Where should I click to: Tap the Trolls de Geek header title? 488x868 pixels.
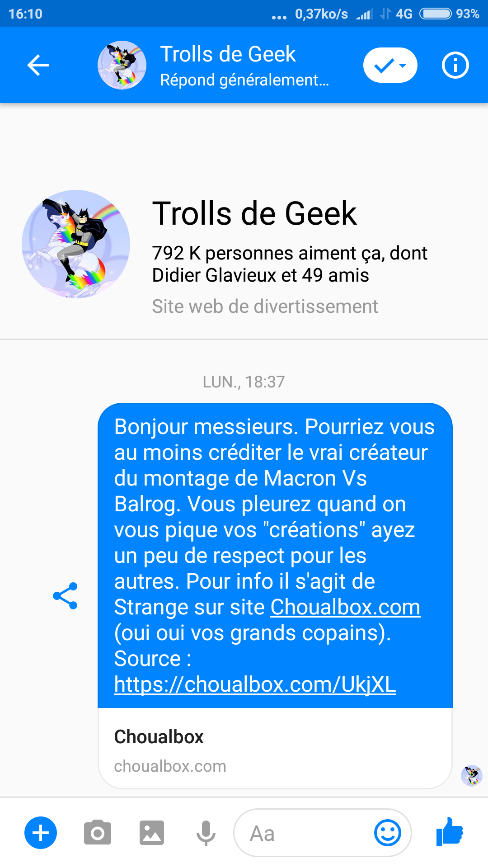click(228, 54)
